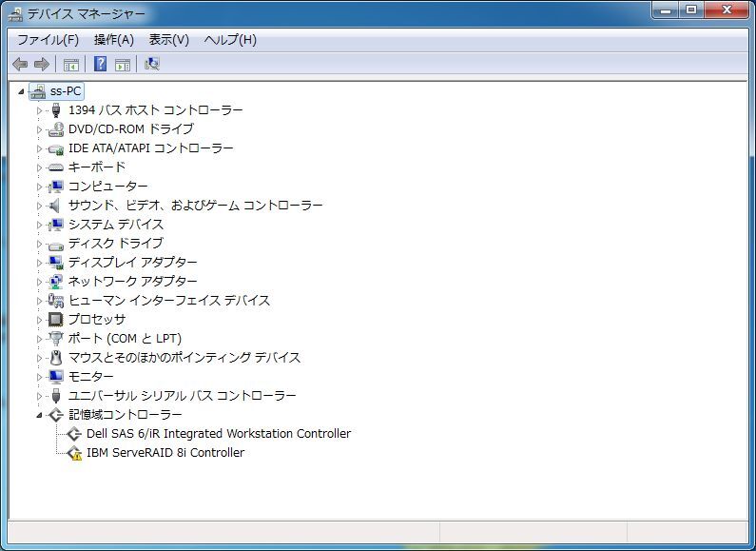
Task: Toggle the action pane toolbar icon
Action: [x=123, y=64]
